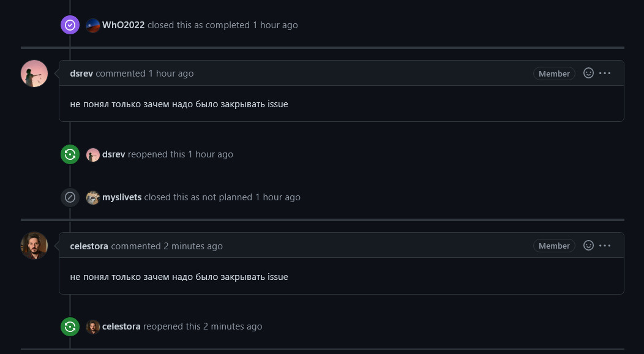Click dsrev's large profile avatar
Image resolution: width=644 pixels, height=354 pixels.
(34, 73)
